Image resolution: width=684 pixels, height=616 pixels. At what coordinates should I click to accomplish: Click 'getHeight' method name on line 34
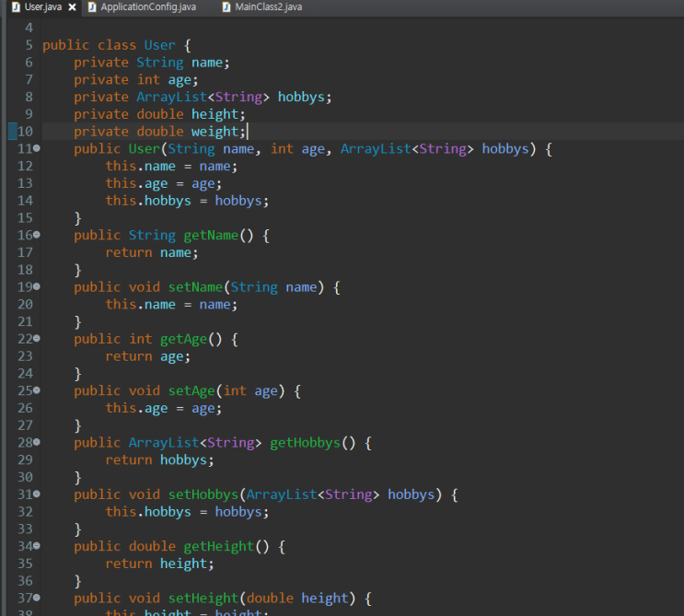click(219, 546)
